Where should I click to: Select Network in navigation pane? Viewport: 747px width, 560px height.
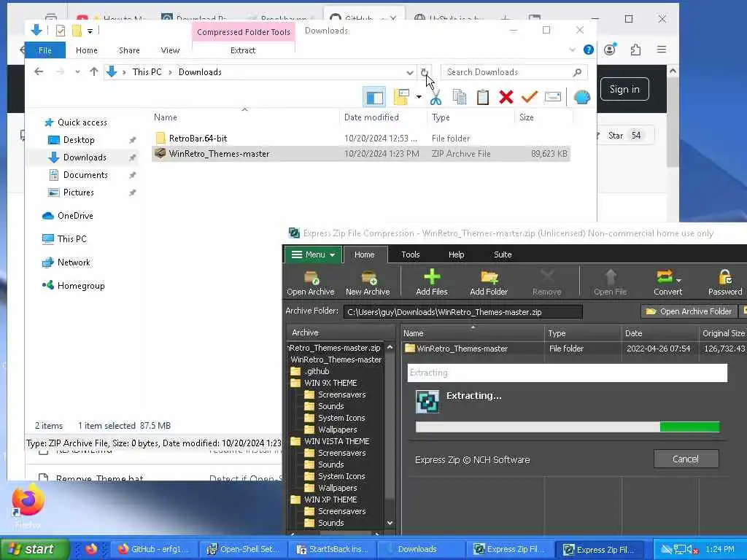tap(74, 262)
